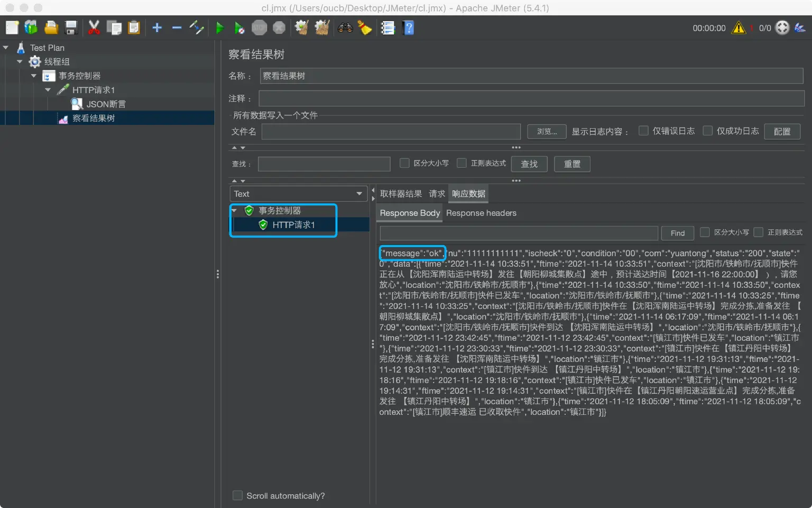Collapse the 线程组 tree node
Screen dimensions: 812x508
20,61
